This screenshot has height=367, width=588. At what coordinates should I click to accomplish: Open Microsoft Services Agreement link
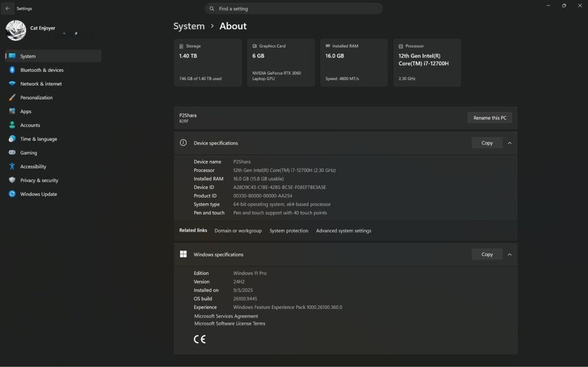(226, 316)
